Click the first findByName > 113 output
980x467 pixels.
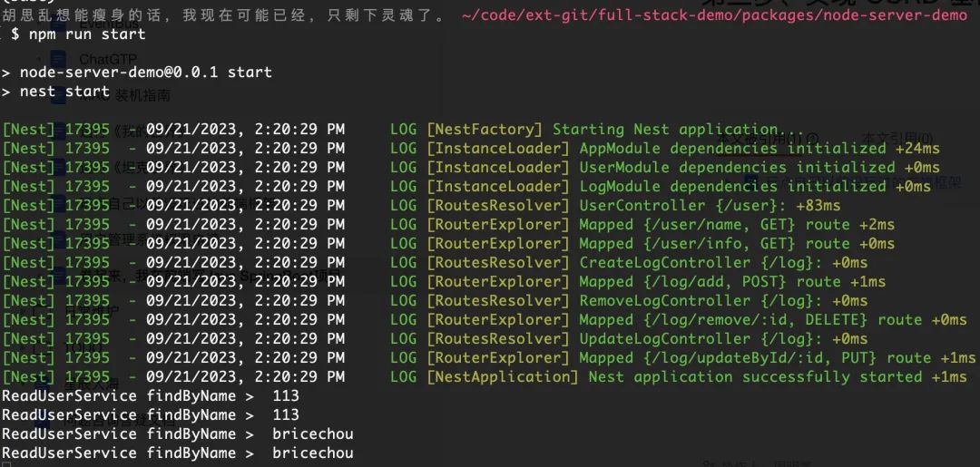tap(151, 396)
